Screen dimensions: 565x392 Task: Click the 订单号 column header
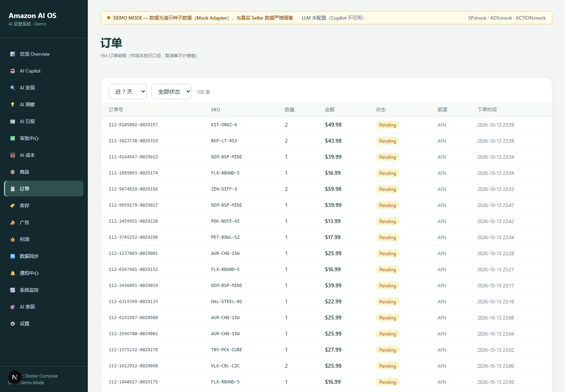click(116, 110)
